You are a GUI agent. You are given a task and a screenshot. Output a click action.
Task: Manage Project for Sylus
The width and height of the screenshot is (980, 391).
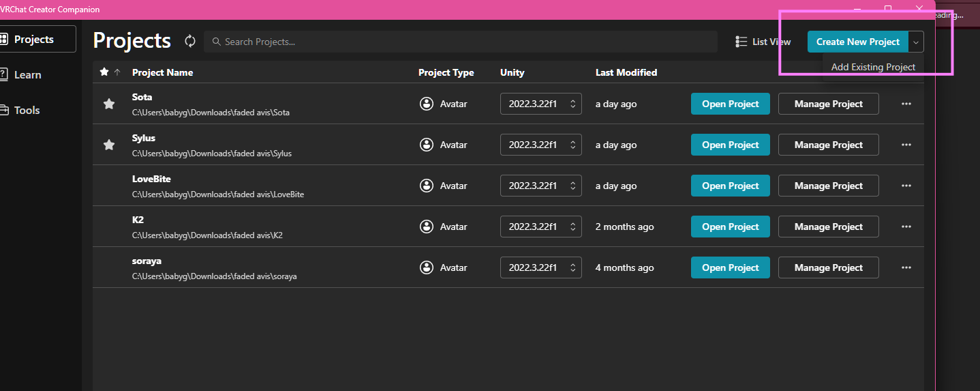point(829,145)
